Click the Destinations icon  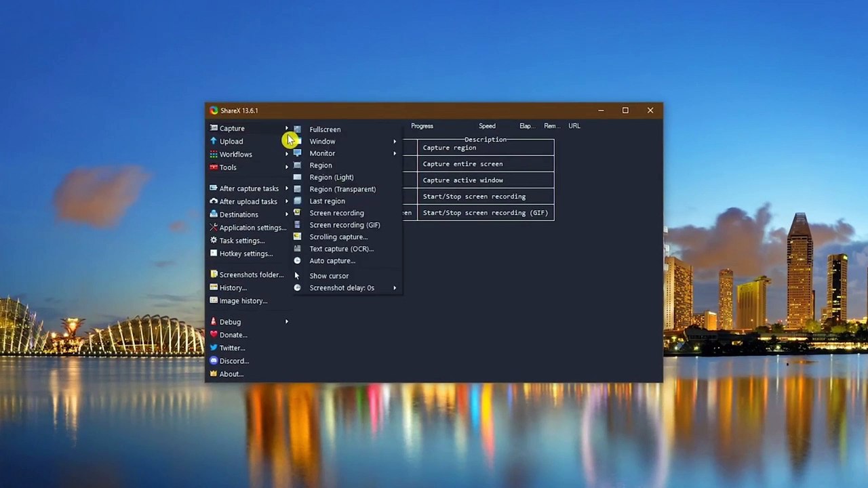[214, 214]
